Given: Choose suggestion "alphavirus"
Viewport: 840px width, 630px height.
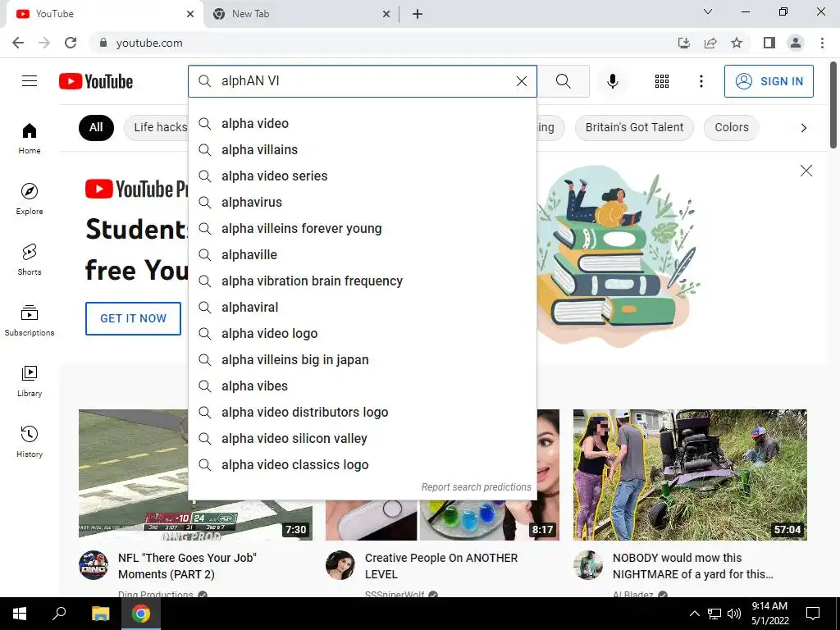Looking at the screenshot, I should pos(363,202).
